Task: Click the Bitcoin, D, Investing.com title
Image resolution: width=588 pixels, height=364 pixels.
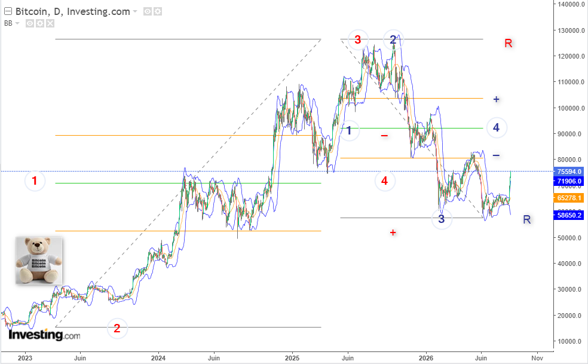Action: (x=73, y=11)
